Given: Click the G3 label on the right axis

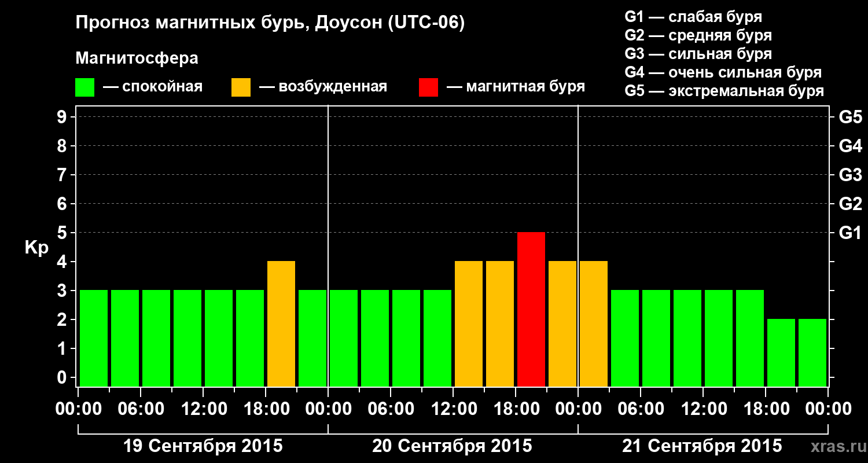Looking at the screenshot, I should [850, 175].
